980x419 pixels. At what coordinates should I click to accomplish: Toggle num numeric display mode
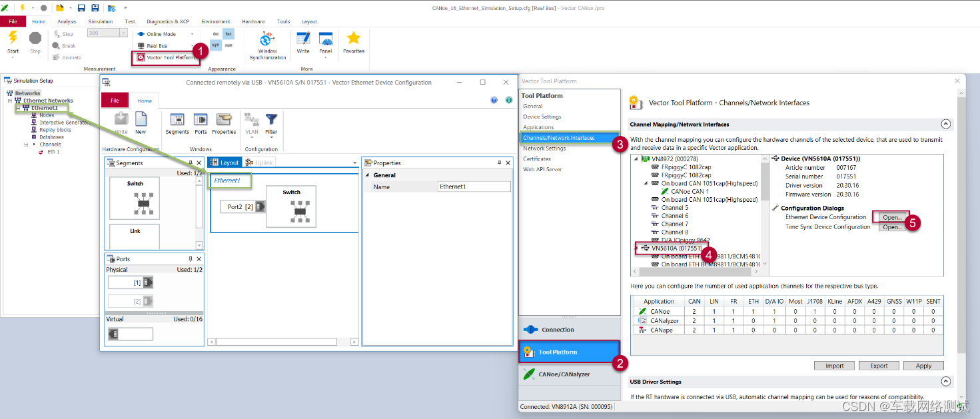coord(229,45)
